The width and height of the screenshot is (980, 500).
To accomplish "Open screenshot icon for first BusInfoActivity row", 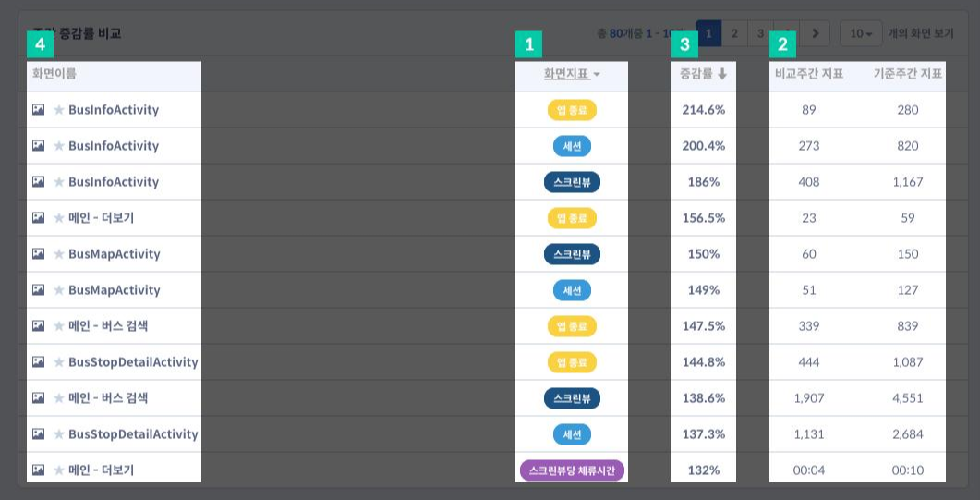I will coord(38,109).
